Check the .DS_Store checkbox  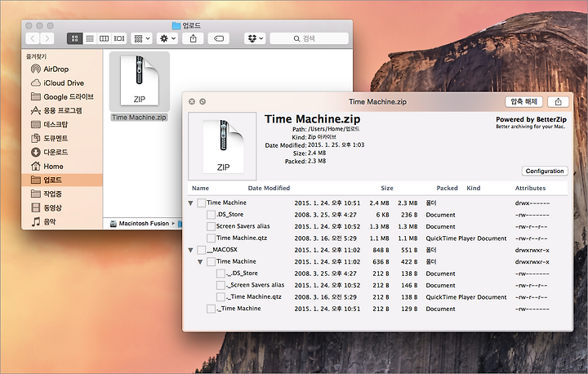pos(211,215)
